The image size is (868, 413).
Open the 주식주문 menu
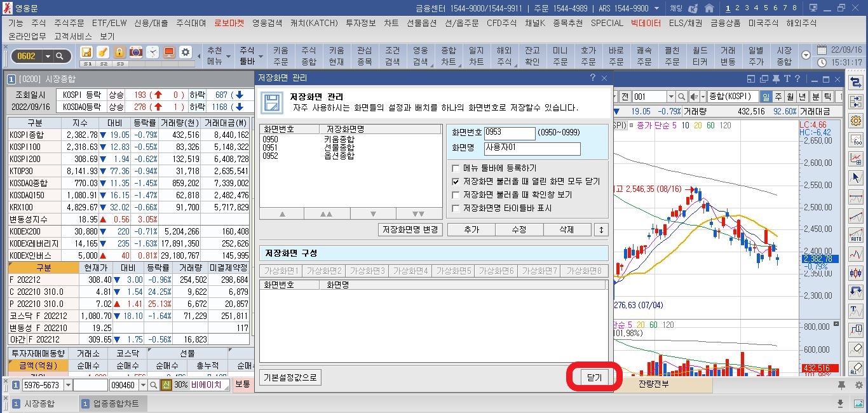pos(69,23)
